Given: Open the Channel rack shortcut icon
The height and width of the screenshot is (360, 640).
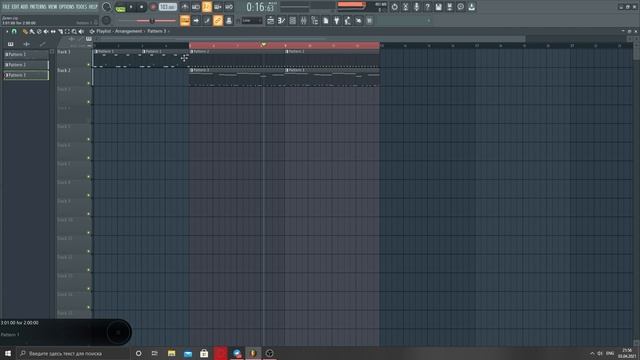Looking at the screenshot, I should [x=293, y=20].
